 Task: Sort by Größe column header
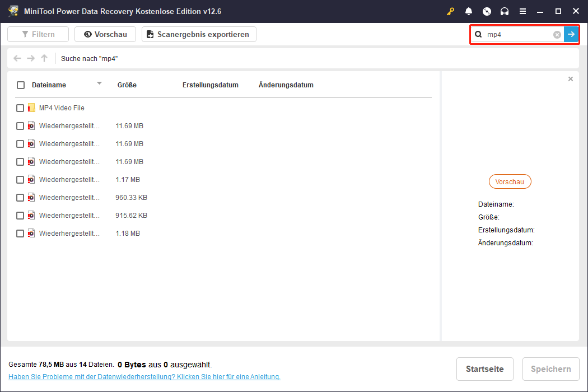(127, 85)
